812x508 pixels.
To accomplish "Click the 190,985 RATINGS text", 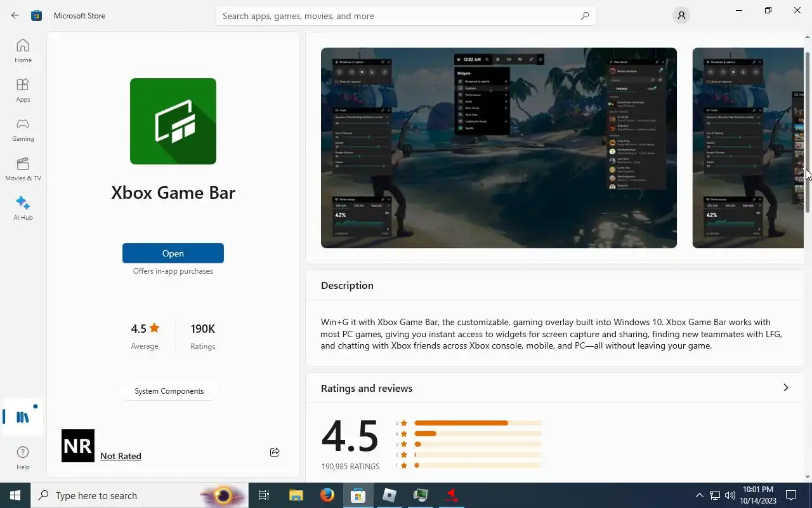I will [350, 467].
